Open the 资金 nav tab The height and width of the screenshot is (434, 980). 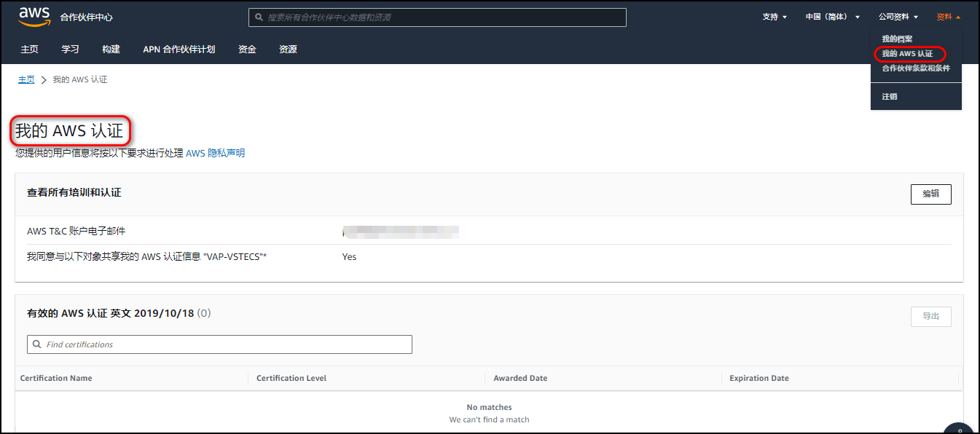click(x=247, y=50)
